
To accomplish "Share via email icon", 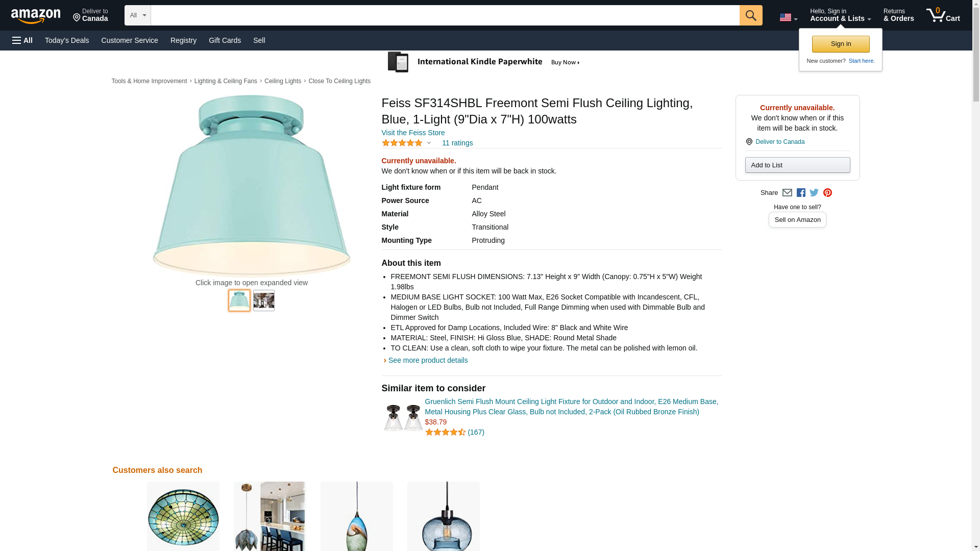I will pos(787,193).
